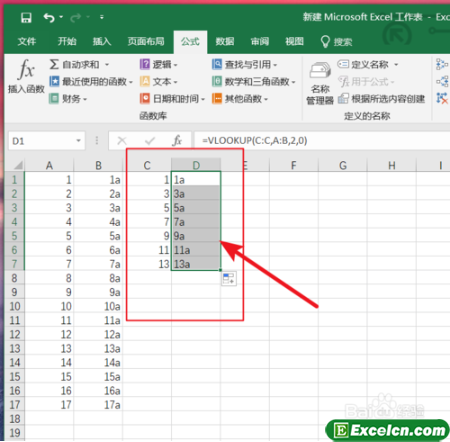Click cell D7 containing 13a
This screenshot has height=442, width=450.
click(x=196, y=264)
